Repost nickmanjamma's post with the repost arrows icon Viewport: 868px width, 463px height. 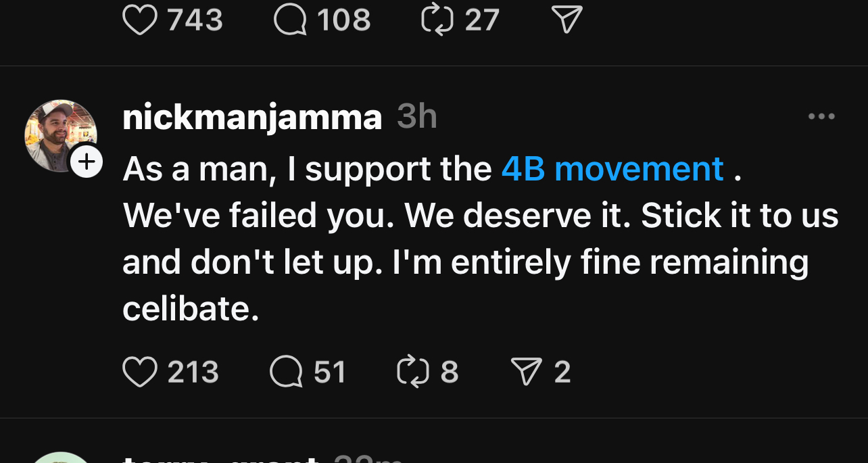(x=412, y=372)
